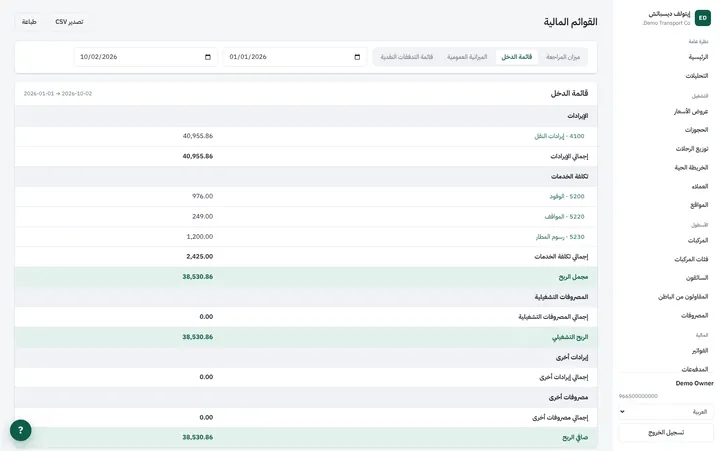Click the 40,955.86 value in إجمالي الإيرادات row
The width and height of the screenshot is (720, 451).
tap(197, 156)
